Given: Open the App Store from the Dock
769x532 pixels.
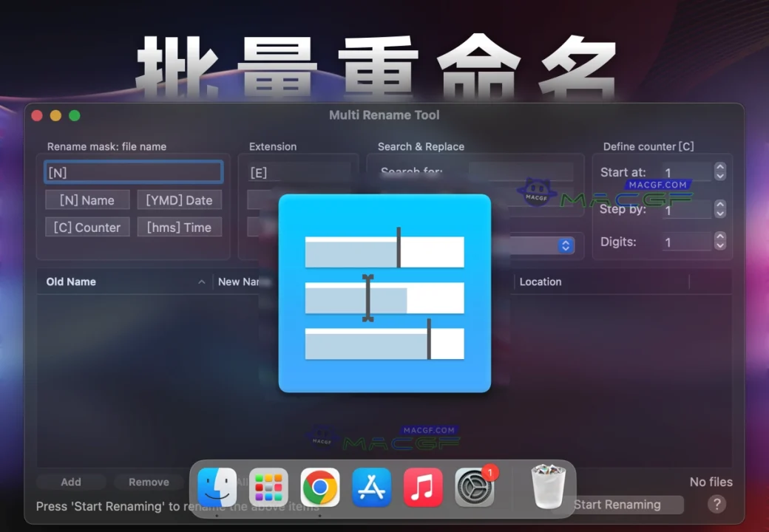Looking at the screenshot, I should click(371, 486).
